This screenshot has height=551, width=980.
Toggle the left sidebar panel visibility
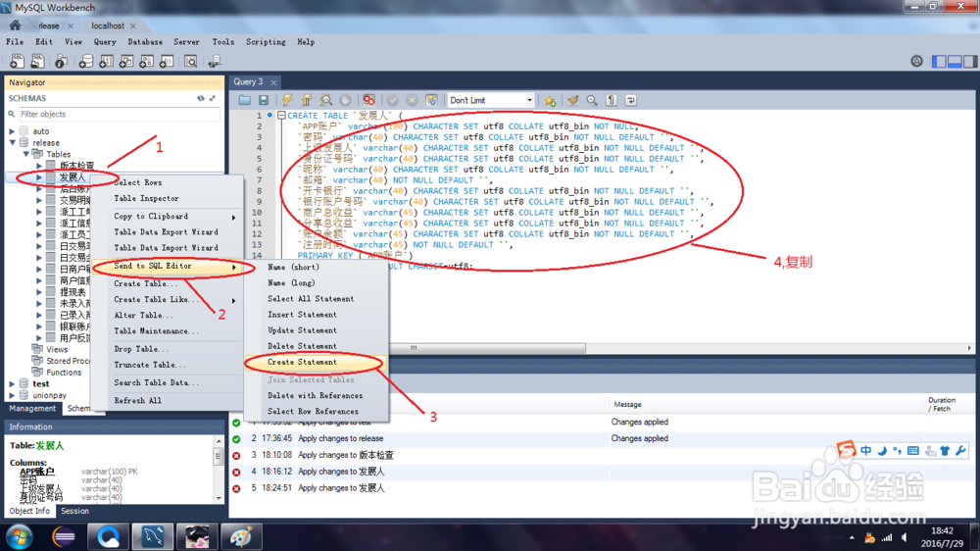[939, 62]
